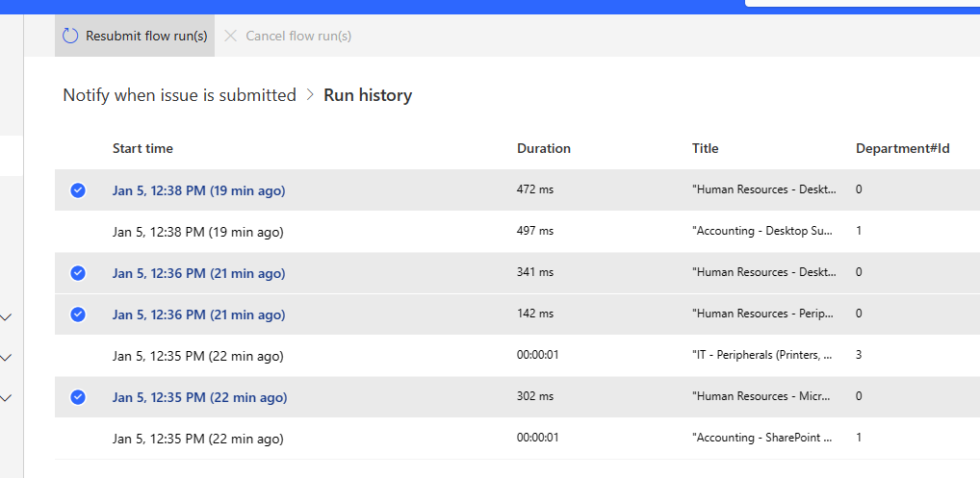Image resolution: width=980 pixels, height=478 pixels.
Task: Click the 472 ms duration cell
Action: pos(535,189)
